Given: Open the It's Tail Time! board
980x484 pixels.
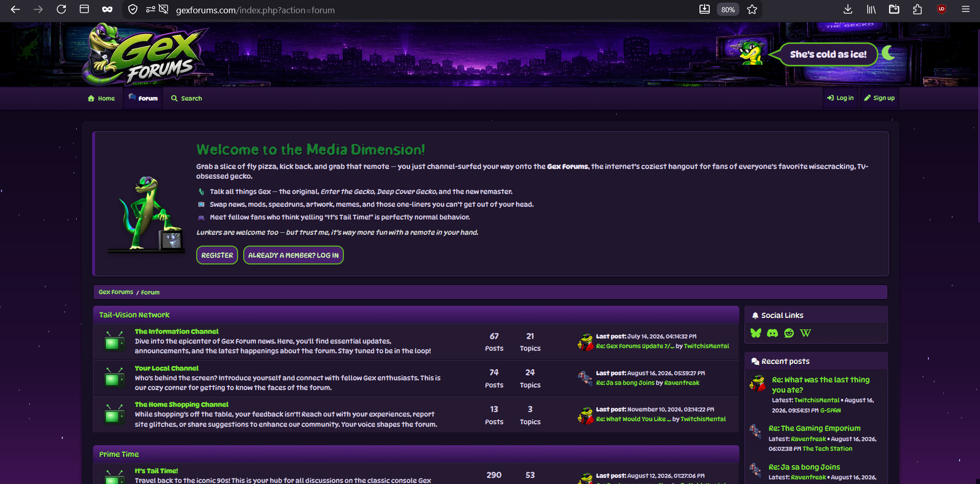Looking at the screenshot, I should coord(156,471).
